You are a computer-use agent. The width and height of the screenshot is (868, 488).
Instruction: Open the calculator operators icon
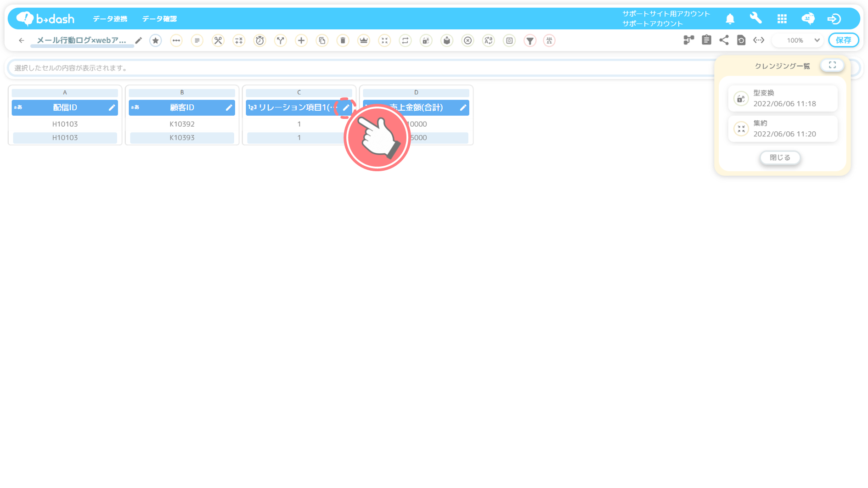[239, 40]
